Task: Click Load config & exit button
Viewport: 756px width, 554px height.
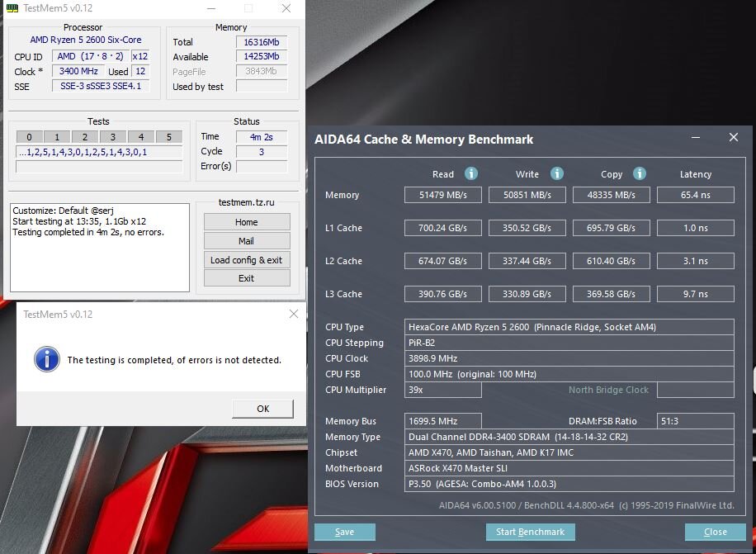Action: [247, 260]
